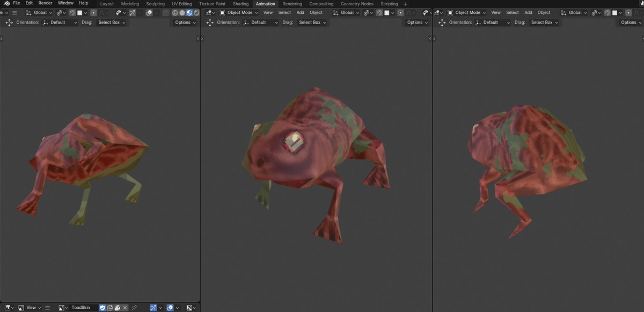Screen dimensions: 644x312
Task: Toggle pin image icon in image editor
Action: [x=134, y=308]
